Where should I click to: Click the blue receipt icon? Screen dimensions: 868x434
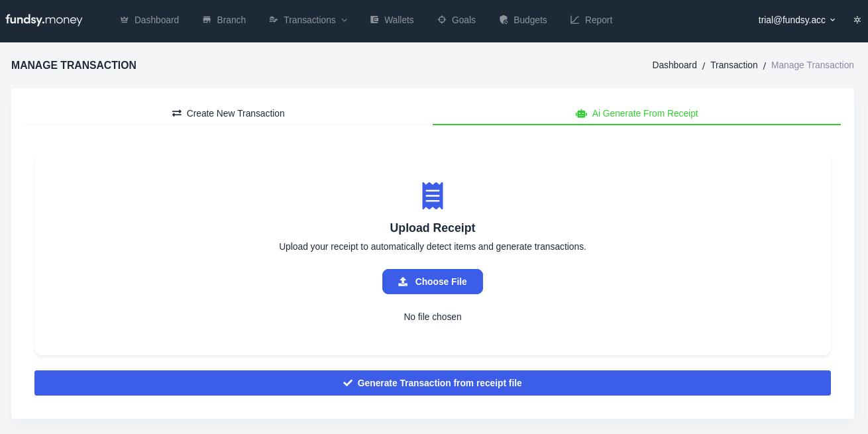(433, 196)
